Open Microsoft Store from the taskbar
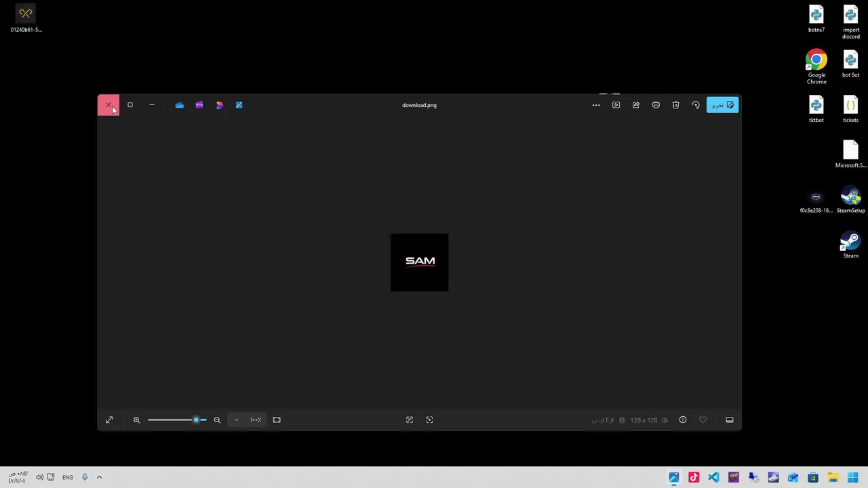 point(813,478)
